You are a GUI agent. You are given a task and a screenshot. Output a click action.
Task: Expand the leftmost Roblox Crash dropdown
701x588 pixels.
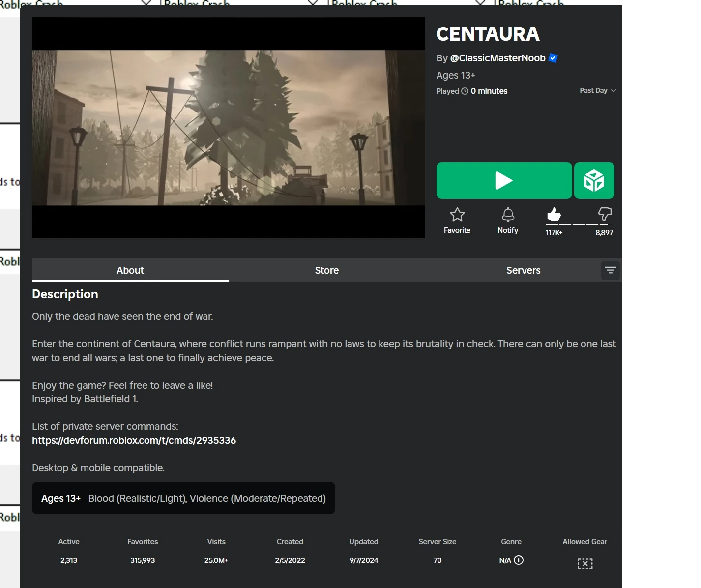pyautogui.click(x=146, y=3)
